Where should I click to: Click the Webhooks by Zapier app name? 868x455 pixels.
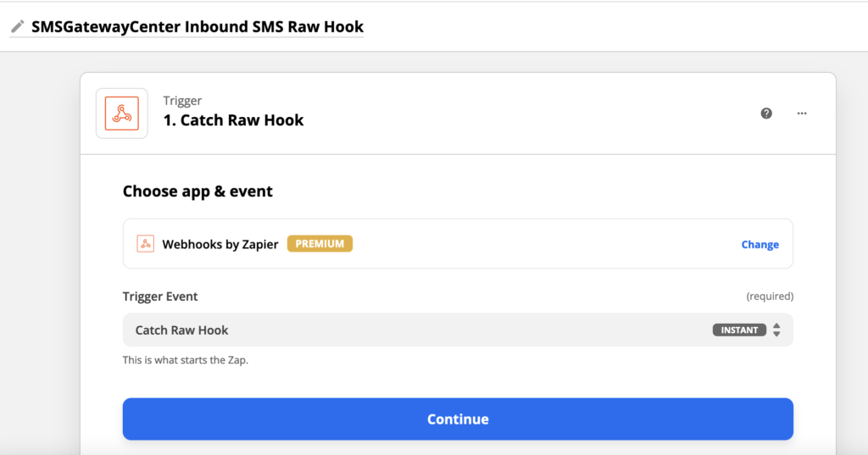(220, 245)
